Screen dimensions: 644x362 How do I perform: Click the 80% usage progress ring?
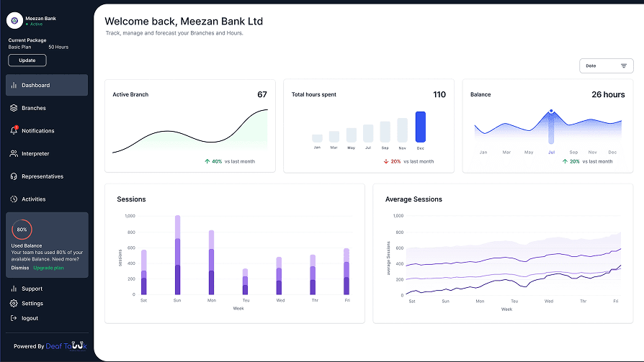tap(22, 230)
